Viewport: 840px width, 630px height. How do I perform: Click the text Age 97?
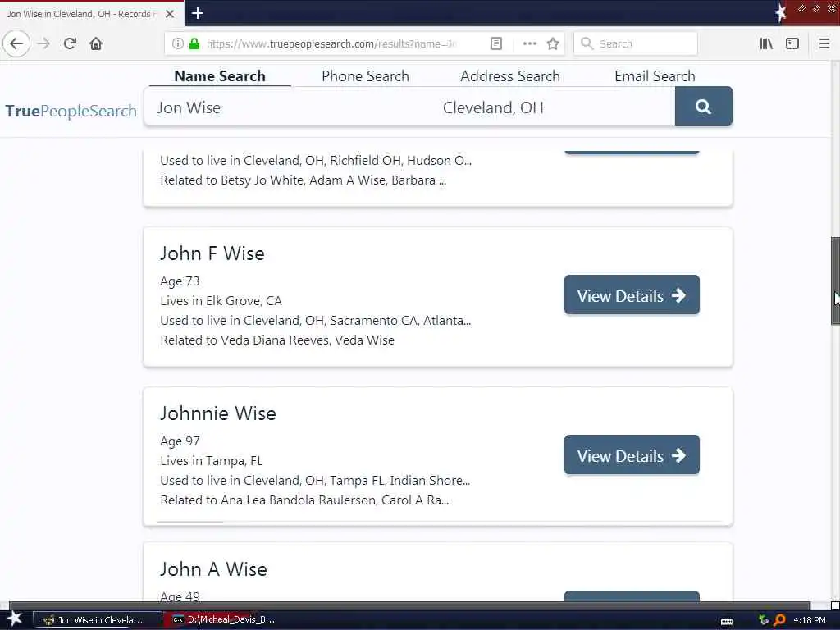point(180,441)
